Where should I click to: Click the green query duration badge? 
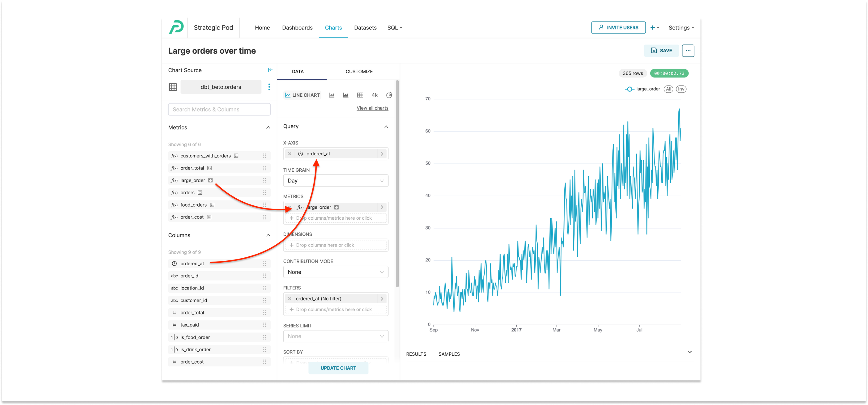click(669, 73)
